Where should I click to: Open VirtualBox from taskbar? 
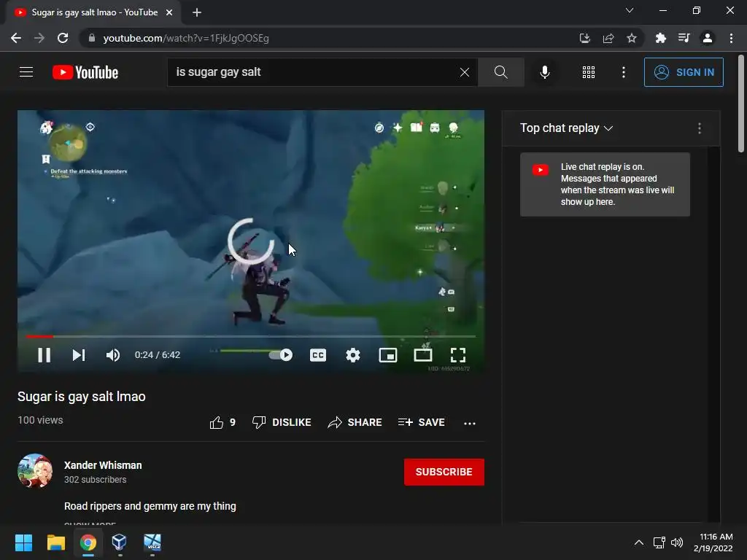coord(119,542)
